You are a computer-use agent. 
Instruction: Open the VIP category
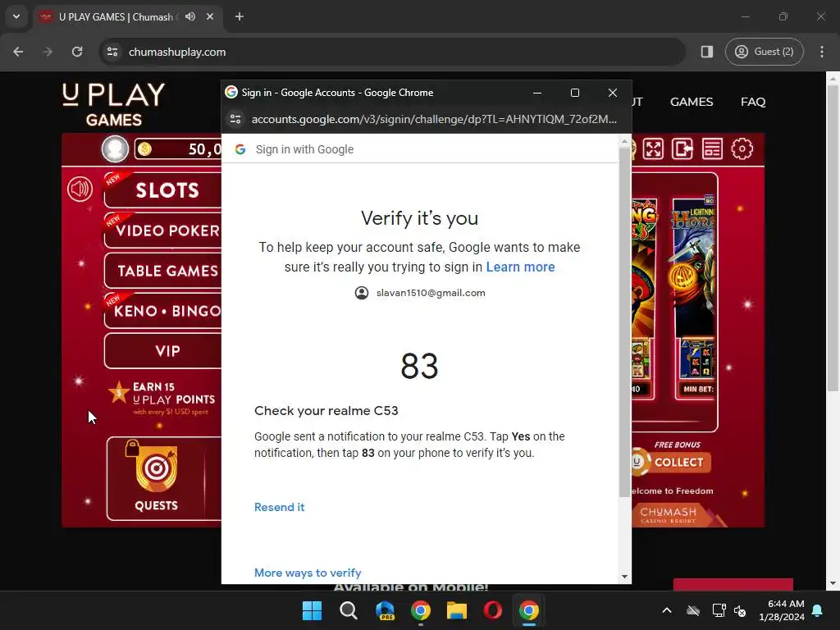[163, 351]
